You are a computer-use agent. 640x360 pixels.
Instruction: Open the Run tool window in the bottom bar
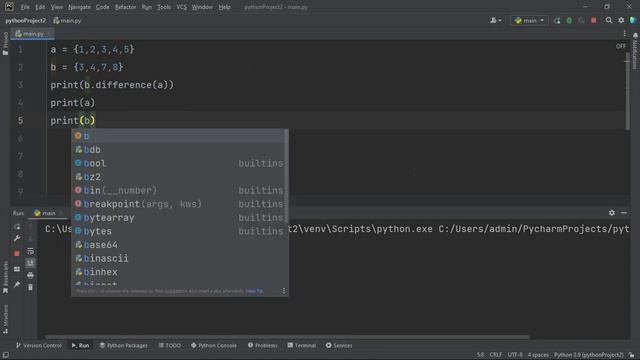point(80,345)
